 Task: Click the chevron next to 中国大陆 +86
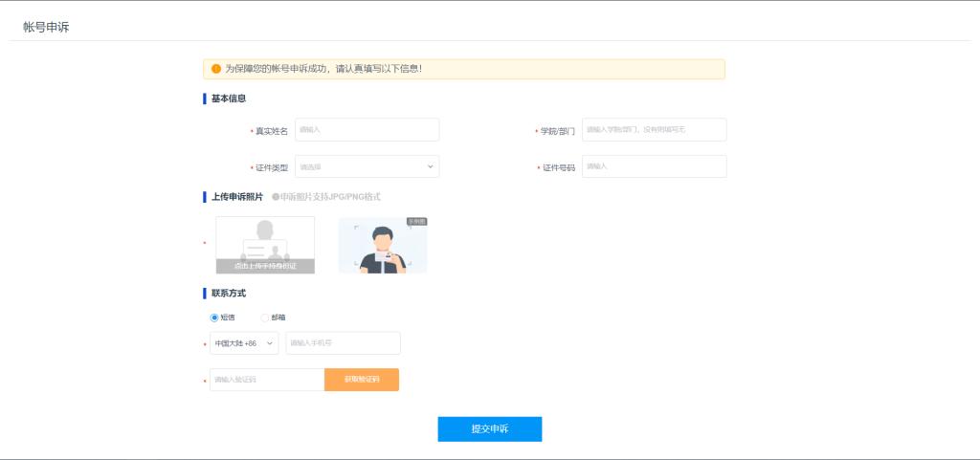(270, 343)
